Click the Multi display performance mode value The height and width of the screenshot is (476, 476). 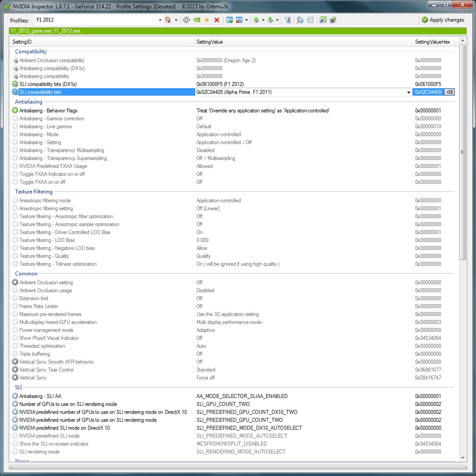point(229,322)
